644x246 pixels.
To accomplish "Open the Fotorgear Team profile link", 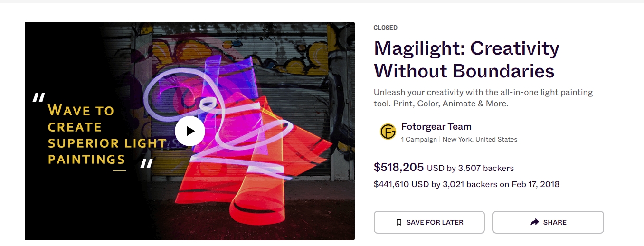I will click(x=436, y=126).
